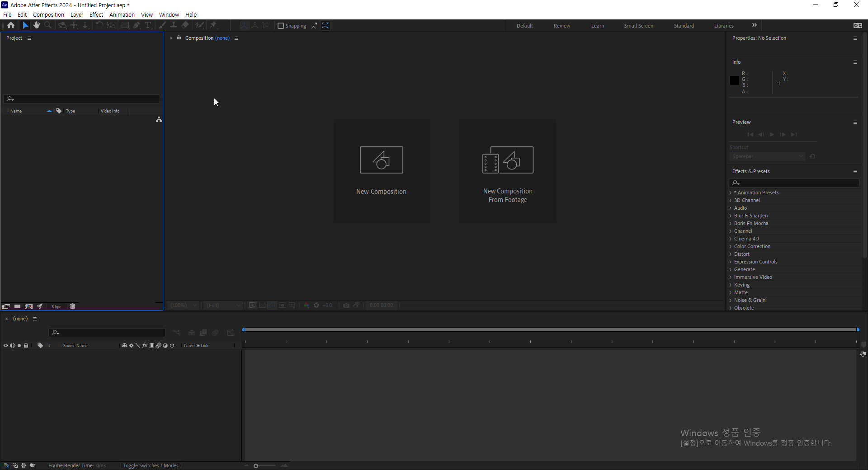Click the Home icon in the toolbar
The image size is (868, 470).
11,25
